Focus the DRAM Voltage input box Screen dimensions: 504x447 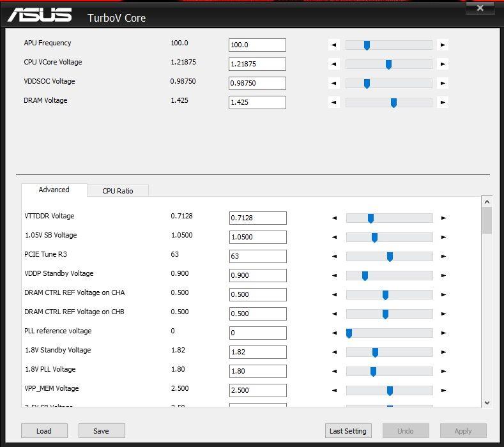click(257, 103)
